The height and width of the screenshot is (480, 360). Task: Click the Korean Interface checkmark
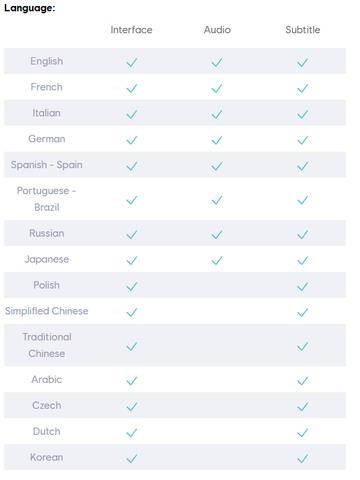[132, 459]
